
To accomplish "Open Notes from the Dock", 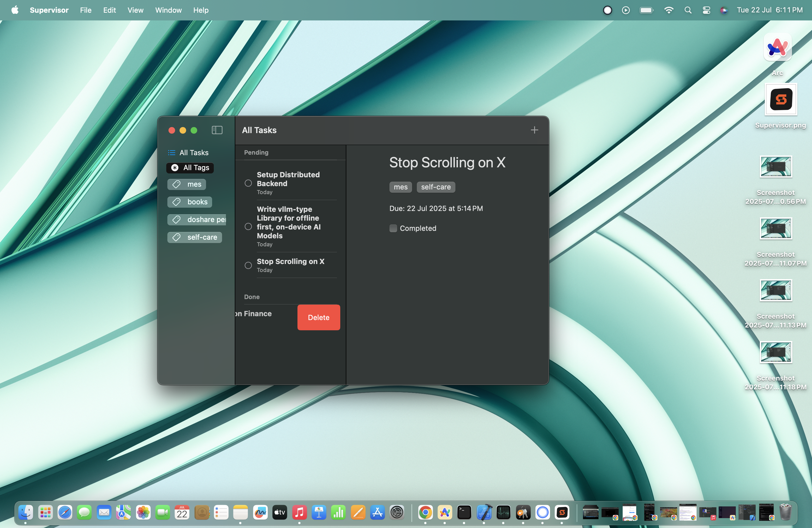I will click(x=241, y=512).
